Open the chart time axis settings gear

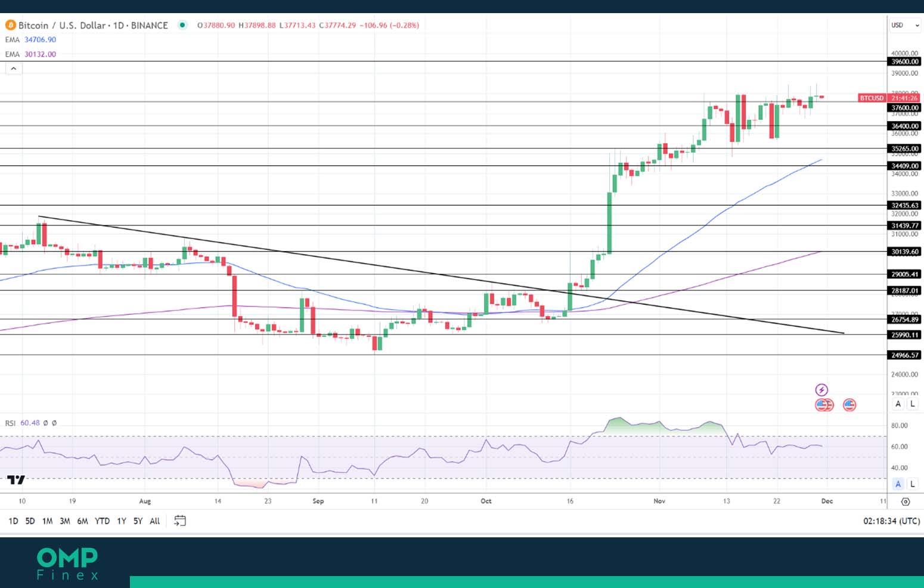(906, 502)
